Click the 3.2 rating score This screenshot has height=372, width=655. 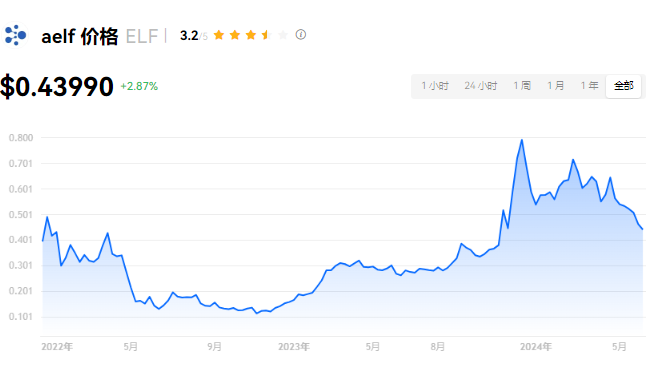point(189,35)
